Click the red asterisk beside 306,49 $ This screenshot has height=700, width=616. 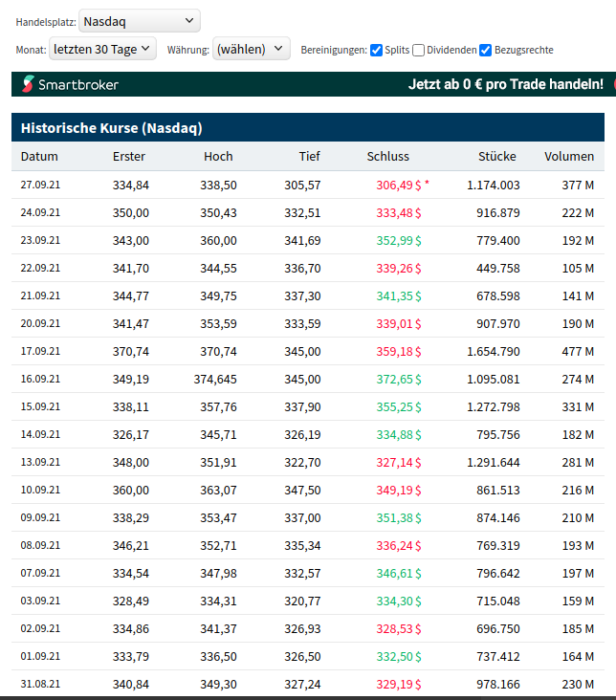pos(427,183)
